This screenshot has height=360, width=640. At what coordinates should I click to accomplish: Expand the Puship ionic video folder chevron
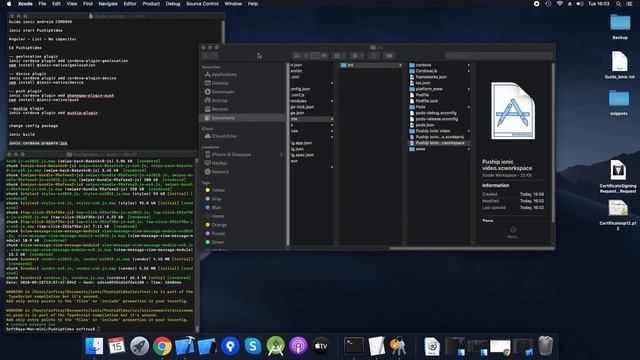tap(469, 131)
